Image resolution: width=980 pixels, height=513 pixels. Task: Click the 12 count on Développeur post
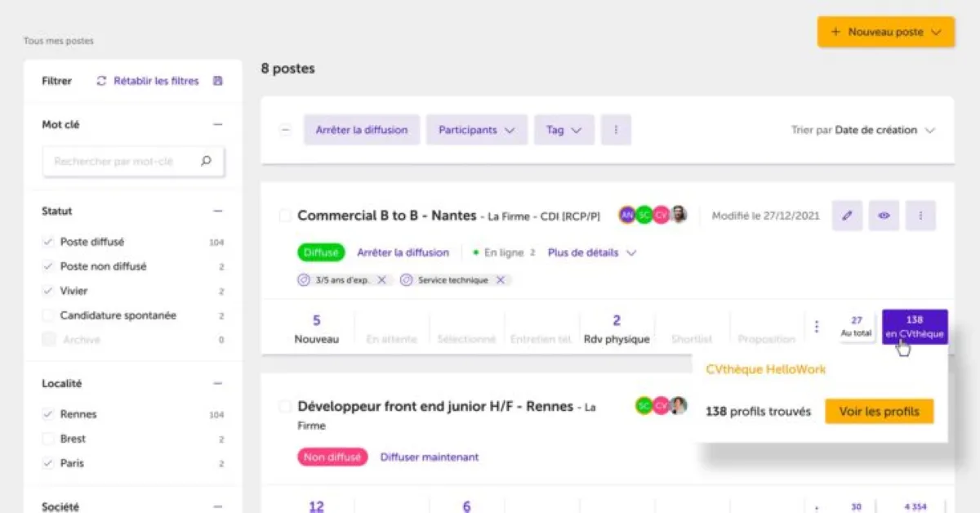coord(317,506)
